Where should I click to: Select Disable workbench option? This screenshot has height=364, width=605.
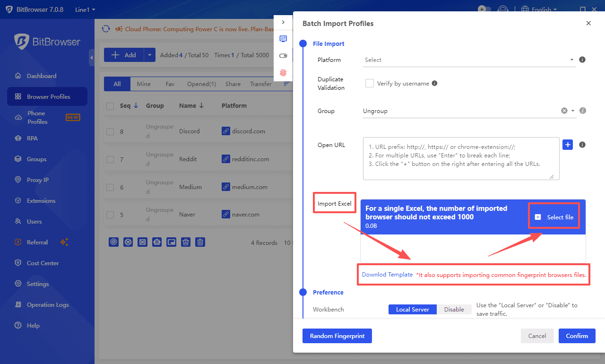[454, 310]
